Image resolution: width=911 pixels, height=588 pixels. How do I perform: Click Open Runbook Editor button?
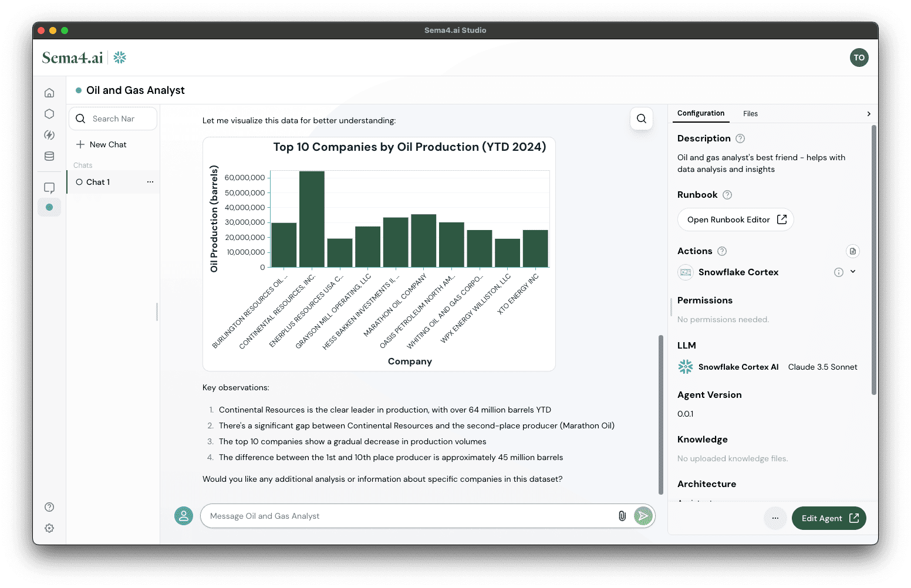(735, 219)
